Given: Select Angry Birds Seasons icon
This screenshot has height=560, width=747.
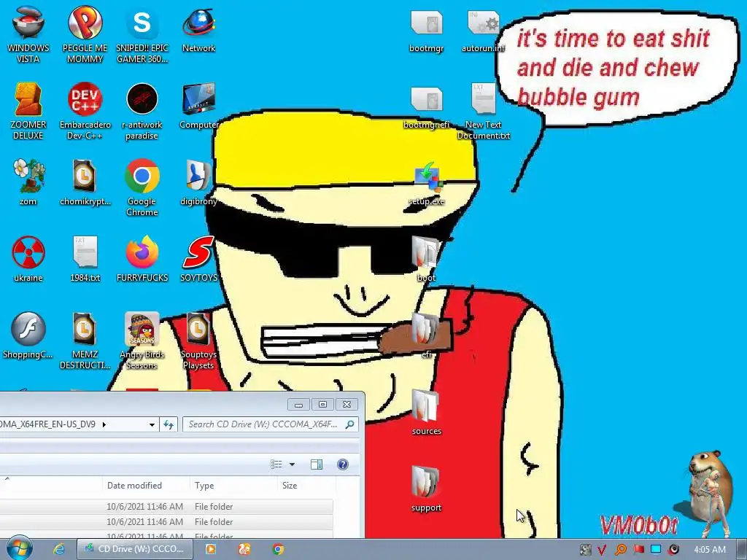Looking at the screenshot, I should 142,341.
